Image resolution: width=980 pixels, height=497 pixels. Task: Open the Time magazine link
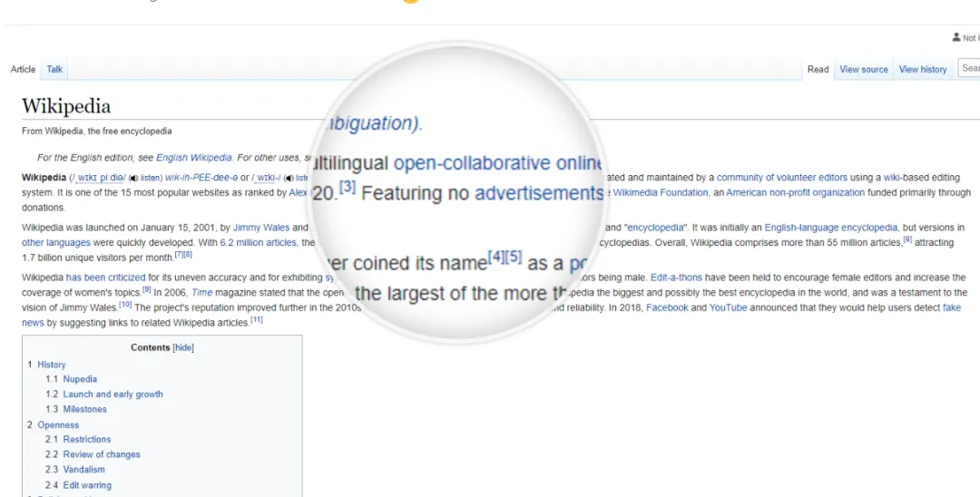pos(201,292)
